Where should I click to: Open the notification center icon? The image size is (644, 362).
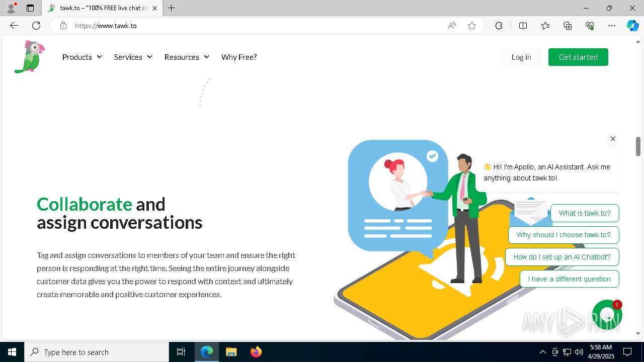[x=627, y=352]
